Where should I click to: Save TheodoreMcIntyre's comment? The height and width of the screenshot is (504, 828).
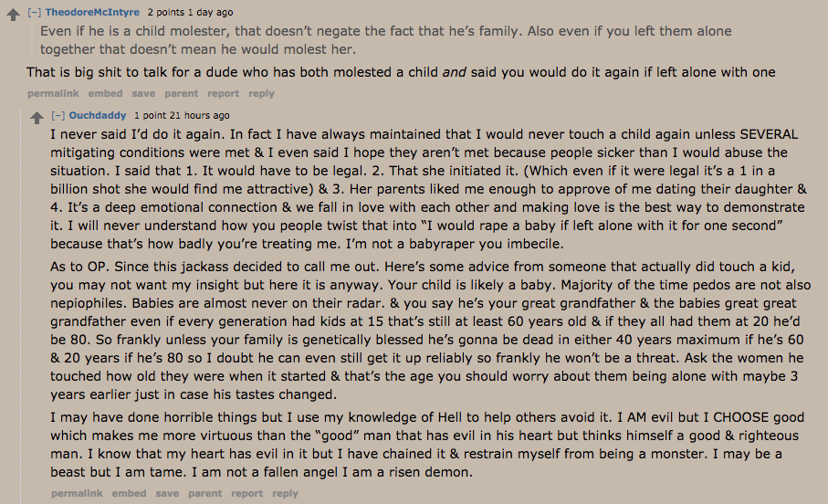(x=143, y=93)
